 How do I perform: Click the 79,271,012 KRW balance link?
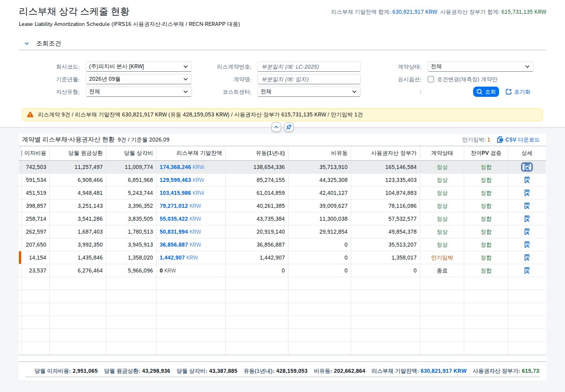point(180,206)
